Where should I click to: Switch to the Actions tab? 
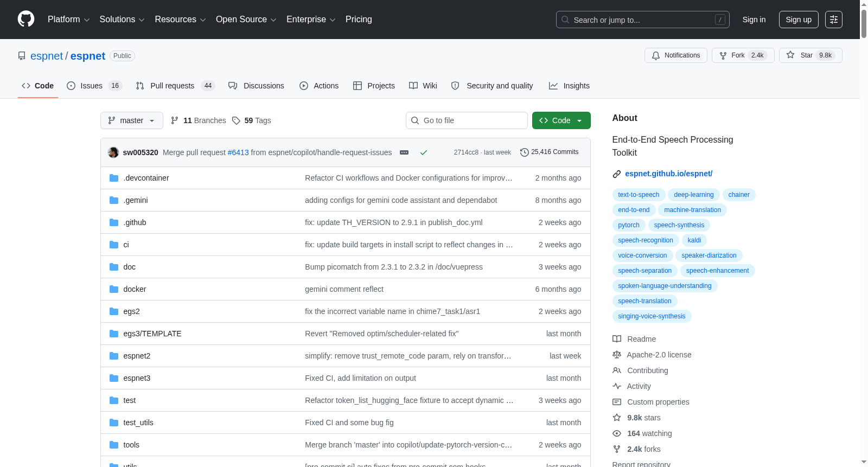click(319, 86)
